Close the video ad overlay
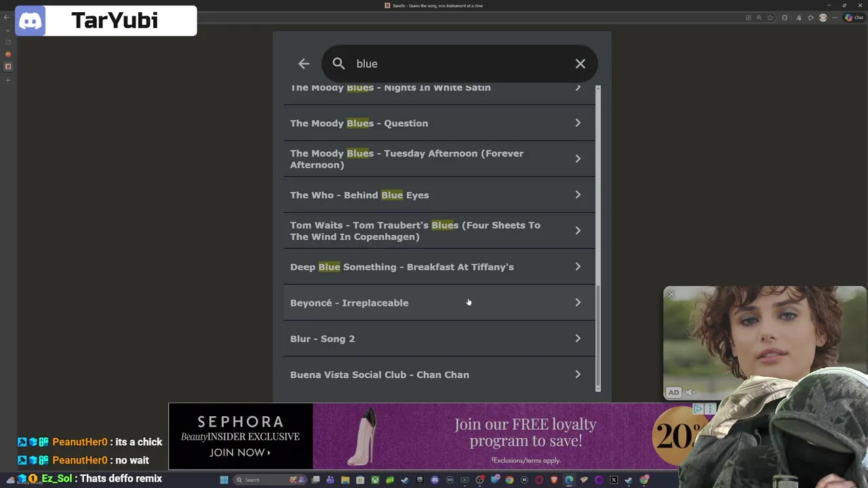 coord(671,294)
